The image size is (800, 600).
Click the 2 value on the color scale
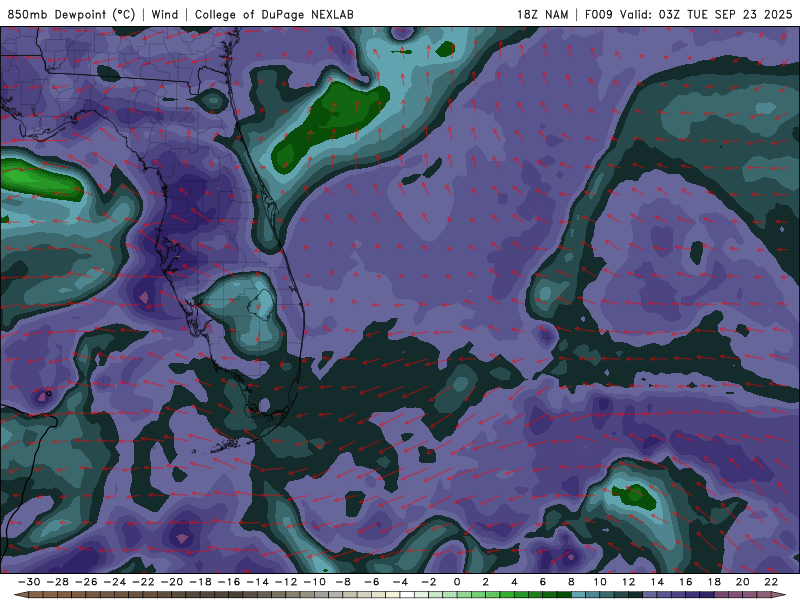(x=486, y=582)
